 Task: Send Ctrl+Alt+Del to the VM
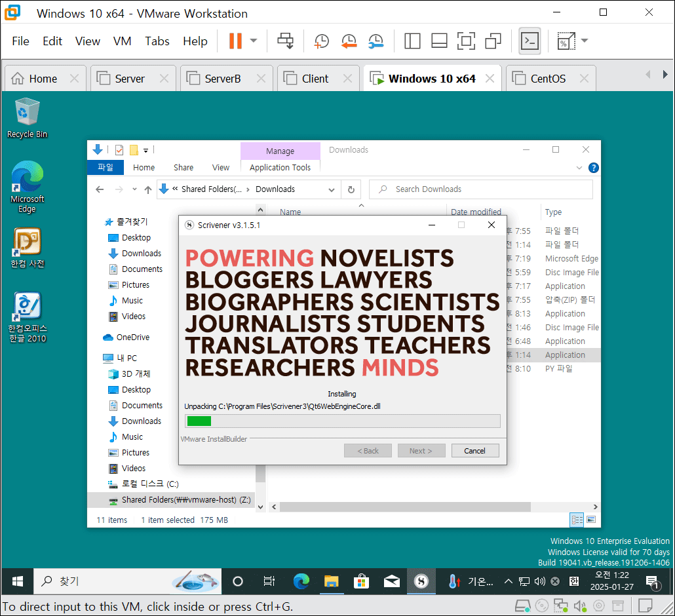pos(285,41)
